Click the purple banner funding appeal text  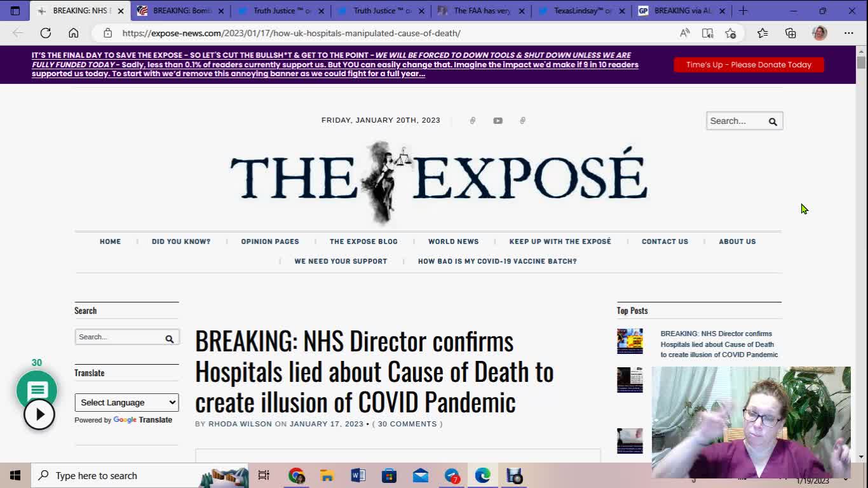[x=335, y=65]
